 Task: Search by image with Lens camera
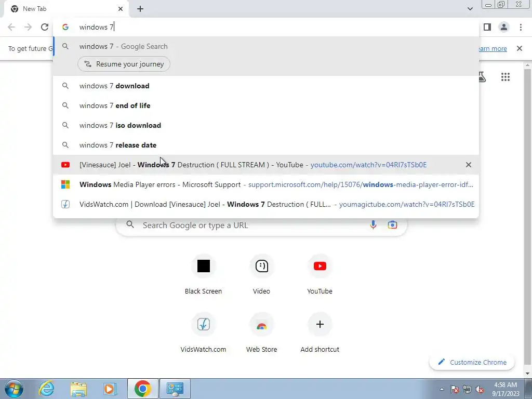pos(392,225)
